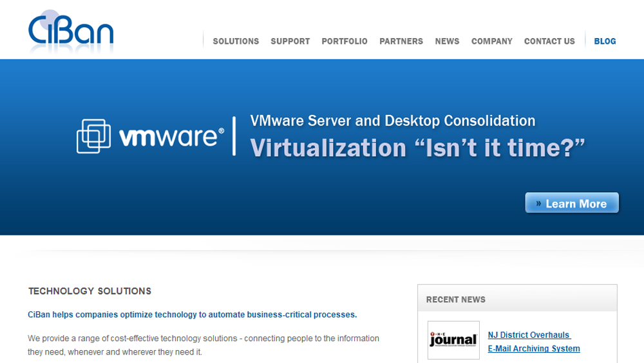Select the 'Virtualization Isn't it time?' headline

coord(417,148)
